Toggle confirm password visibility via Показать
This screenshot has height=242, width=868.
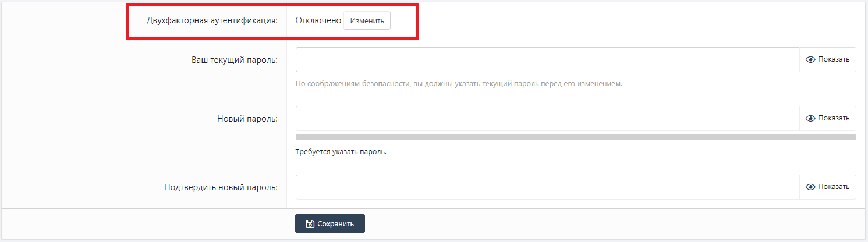[x=834, y=187]
